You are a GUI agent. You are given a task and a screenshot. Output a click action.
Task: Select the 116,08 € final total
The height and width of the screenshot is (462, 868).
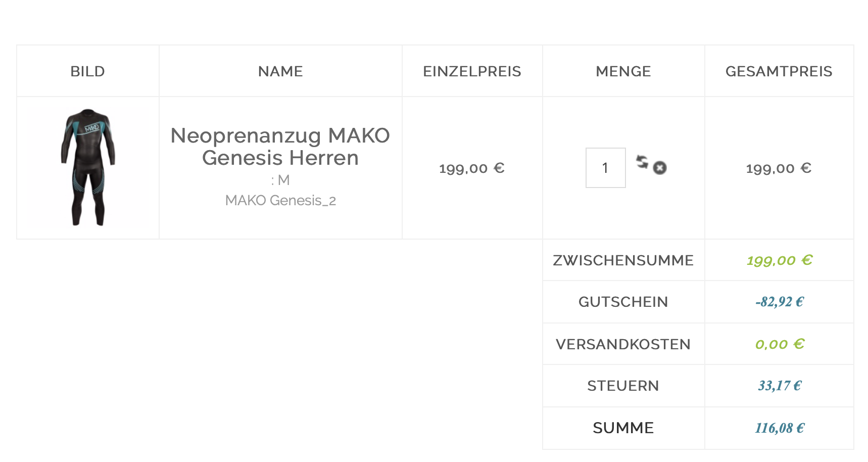tap(779, 428)
